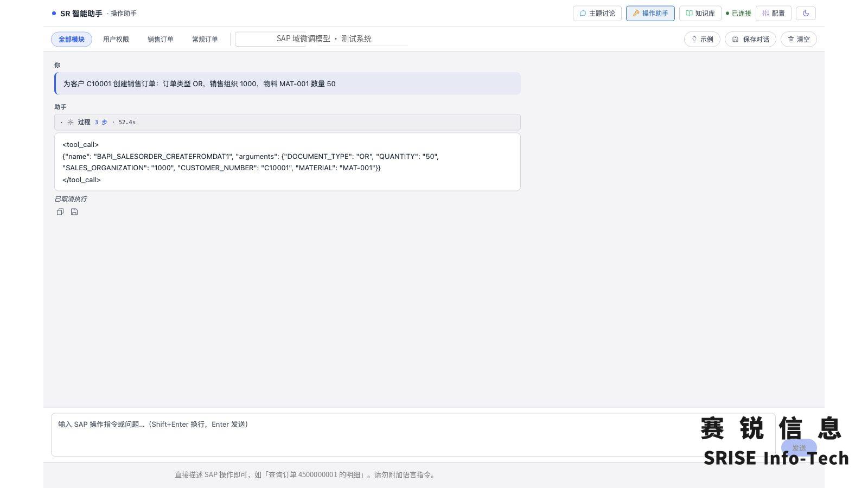Clear the chat with 清空
Viewport: 868px width, 488px height.
point(799,40)
